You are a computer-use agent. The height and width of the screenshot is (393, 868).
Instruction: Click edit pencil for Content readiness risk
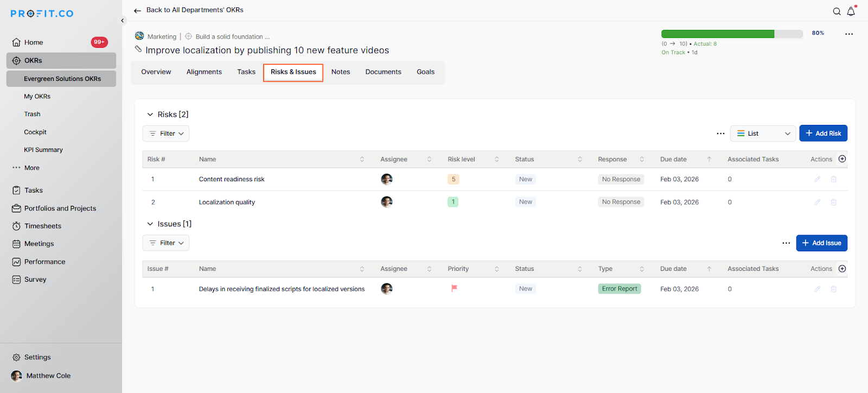817,179
